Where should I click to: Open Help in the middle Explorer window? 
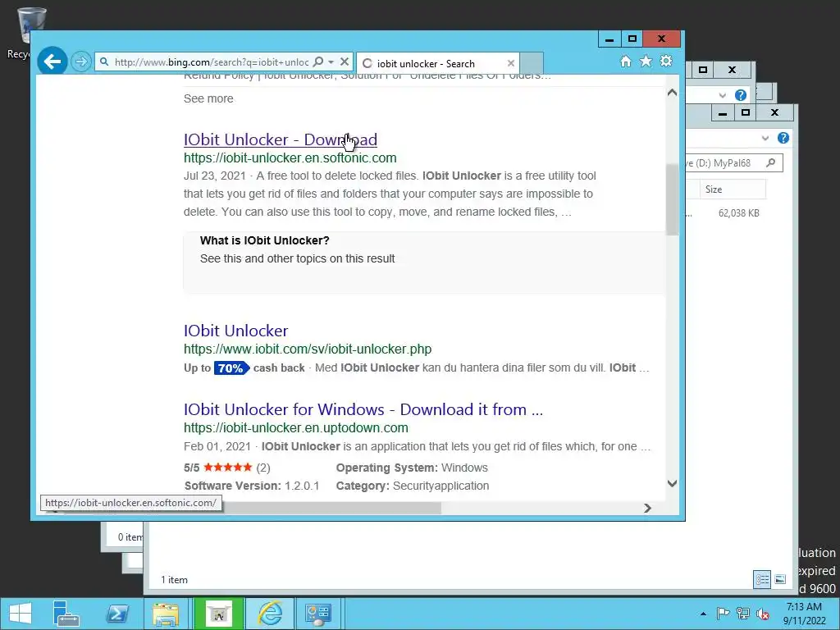(x=741, y=95)
